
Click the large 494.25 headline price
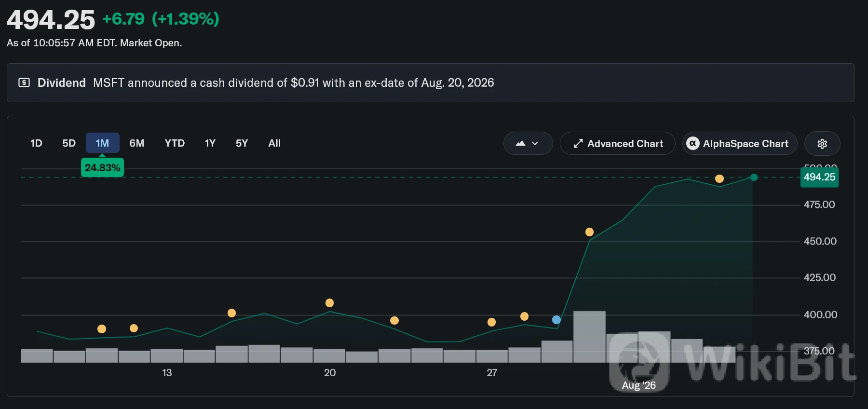(x=51, y=20)
